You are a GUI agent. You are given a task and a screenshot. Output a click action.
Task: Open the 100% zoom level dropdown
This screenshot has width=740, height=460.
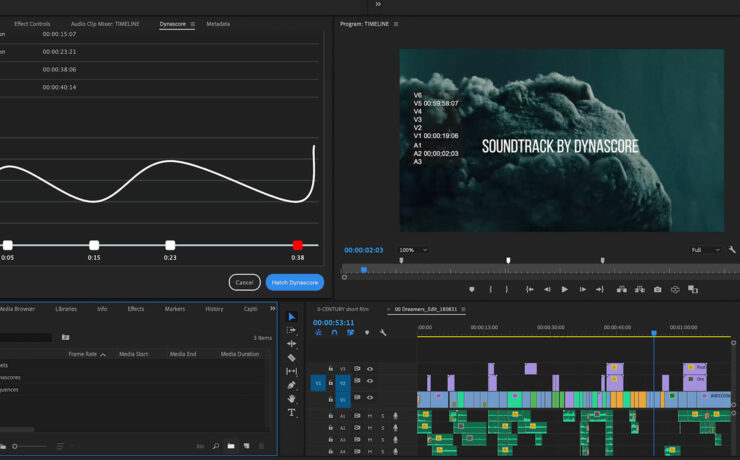point(414,250)
